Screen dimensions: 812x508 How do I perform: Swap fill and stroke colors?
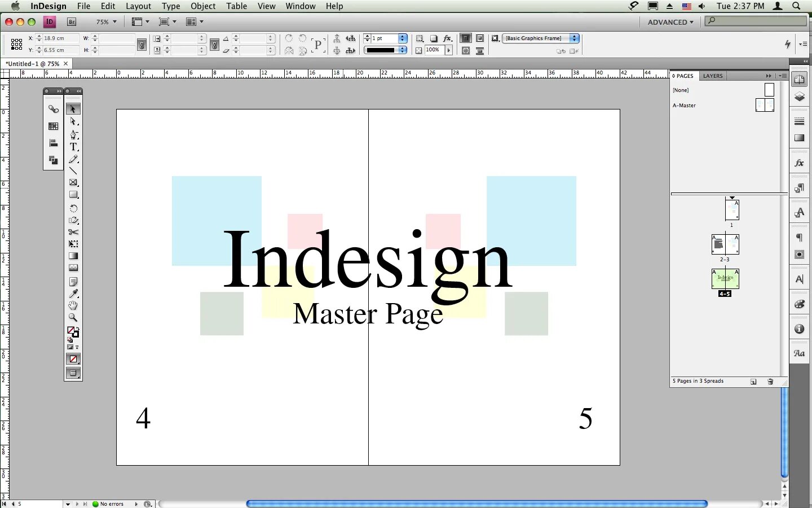point(77,328)
